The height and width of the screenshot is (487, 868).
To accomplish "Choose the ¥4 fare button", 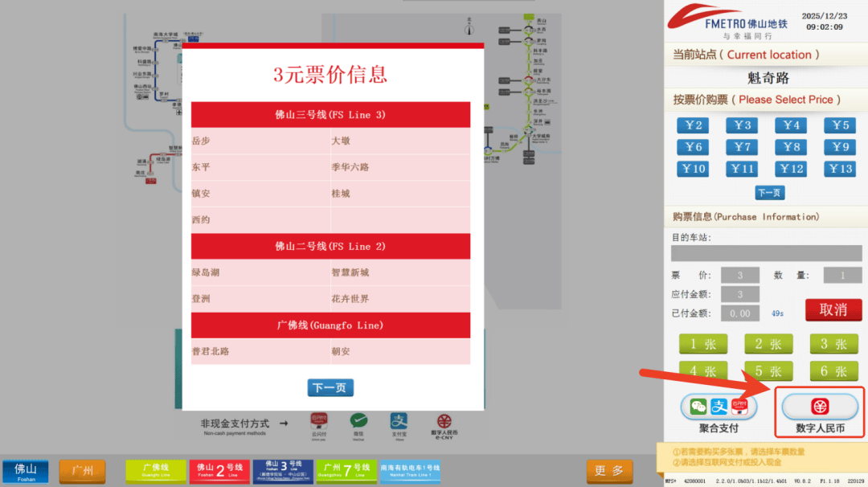I will point(791,125).
